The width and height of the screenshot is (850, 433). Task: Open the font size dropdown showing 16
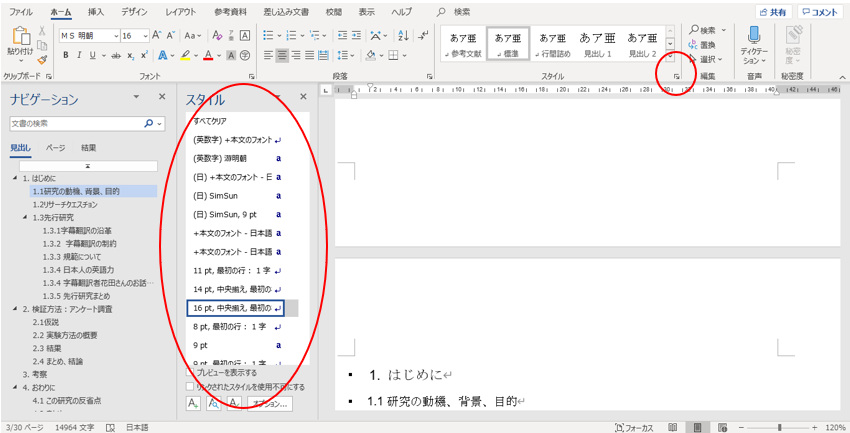pyautogui.click(x=145, y=36)
